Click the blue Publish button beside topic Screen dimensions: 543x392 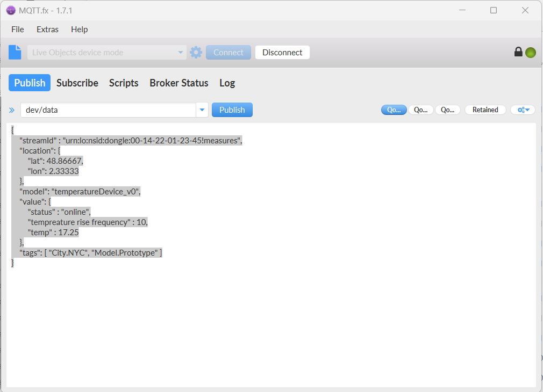click(232, 110)
